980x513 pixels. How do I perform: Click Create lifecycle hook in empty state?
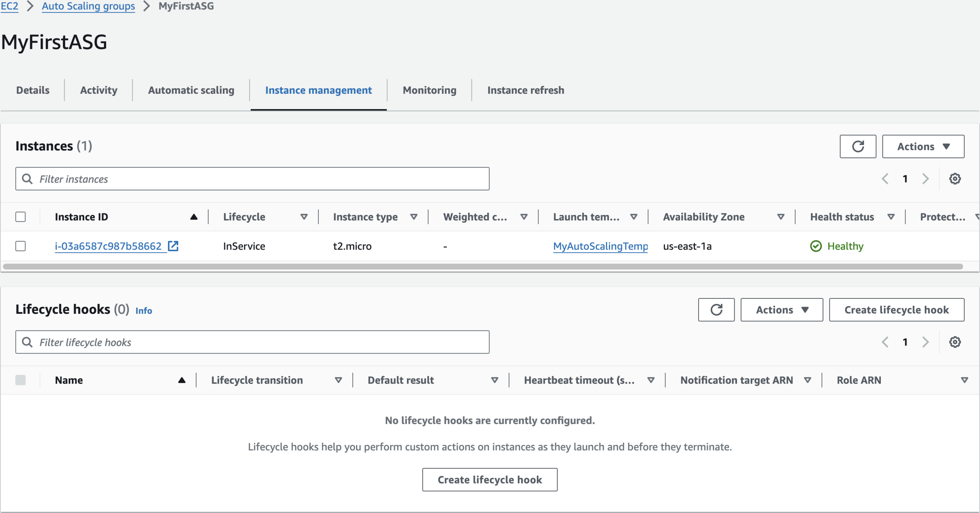489,479
